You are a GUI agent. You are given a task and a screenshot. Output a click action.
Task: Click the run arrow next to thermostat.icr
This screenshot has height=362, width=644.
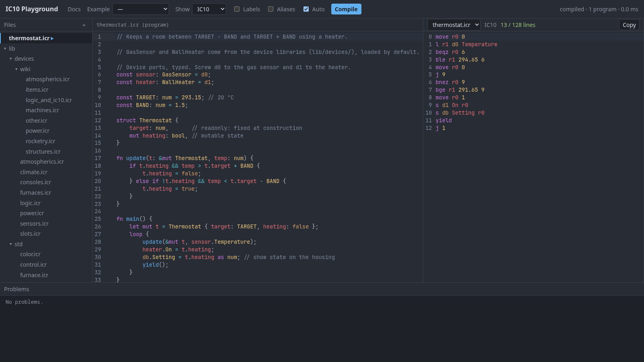[x=52, y=38]
